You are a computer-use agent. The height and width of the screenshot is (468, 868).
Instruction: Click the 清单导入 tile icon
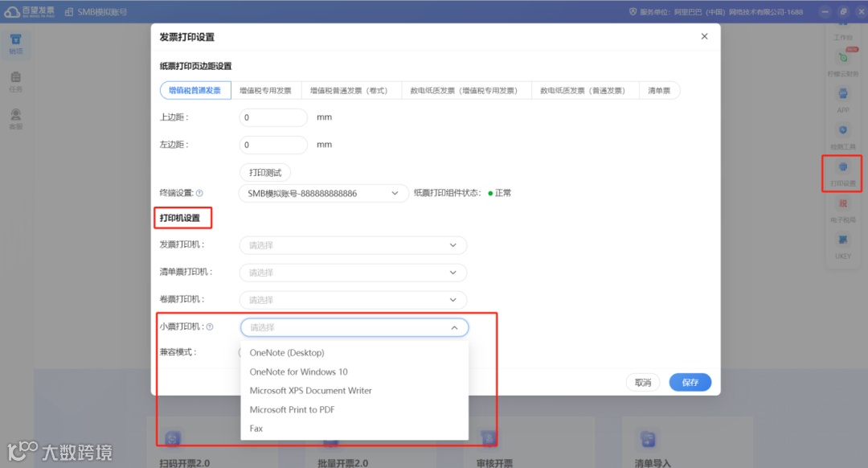[x=648, y=439]
